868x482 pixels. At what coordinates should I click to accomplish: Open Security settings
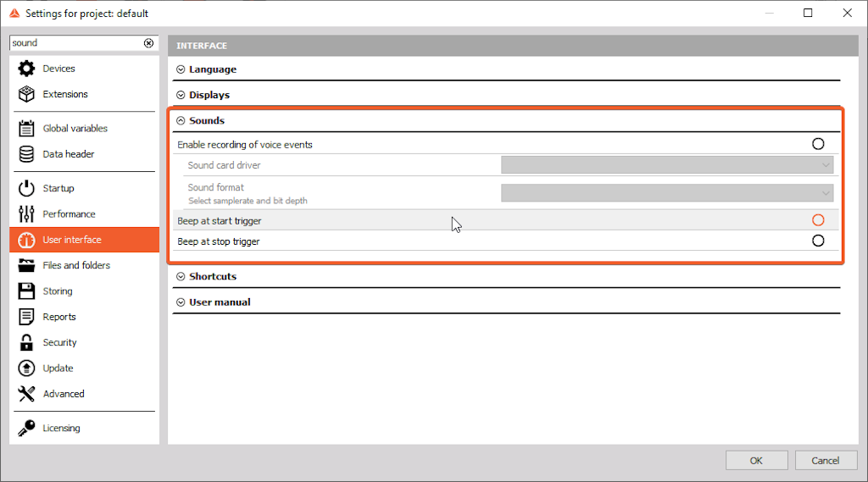click(84, 342)
